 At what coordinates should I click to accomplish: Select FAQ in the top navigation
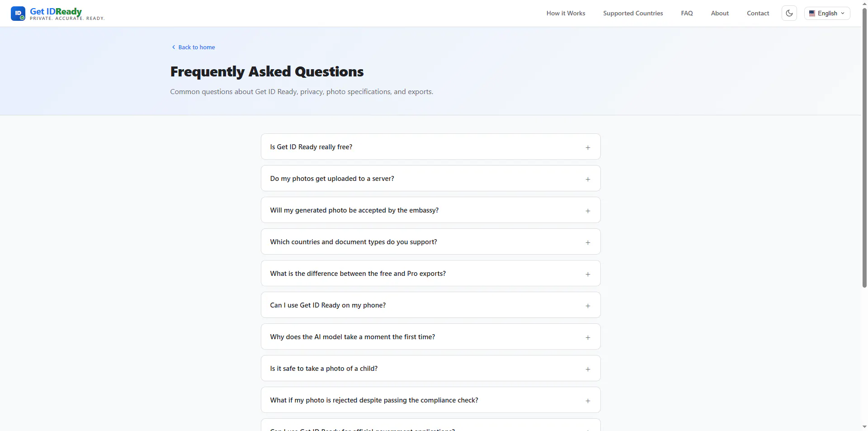[x=687, y=13]
